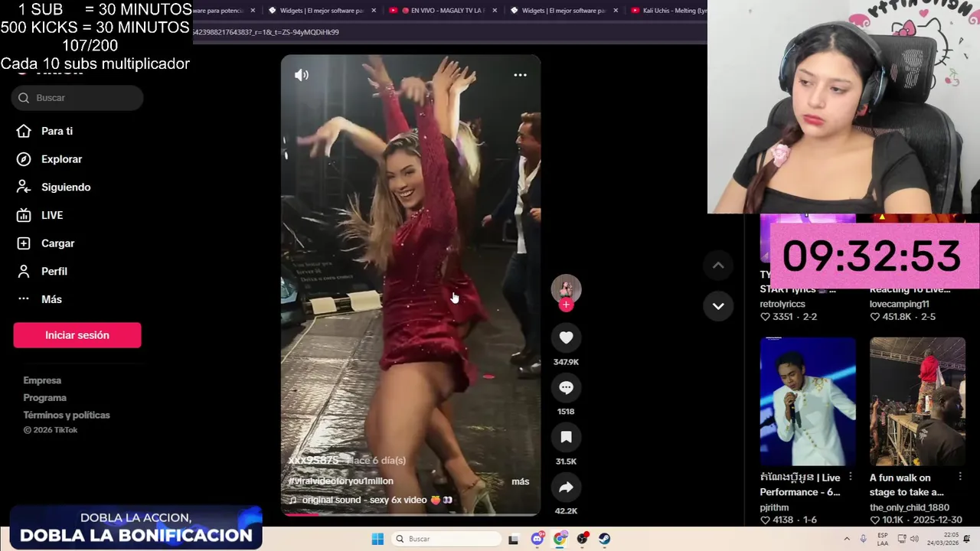
Task: Switch to Kali Uchis - Melting tab
Action: (x=668, y=11)
